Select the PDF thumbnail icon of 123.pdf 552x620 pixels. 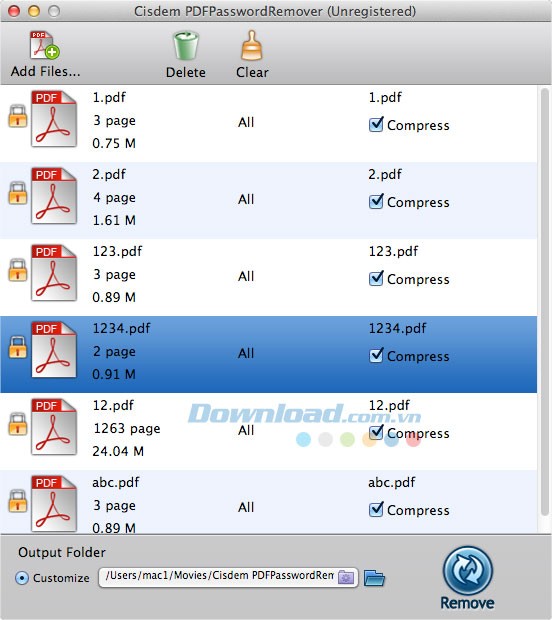54,273
